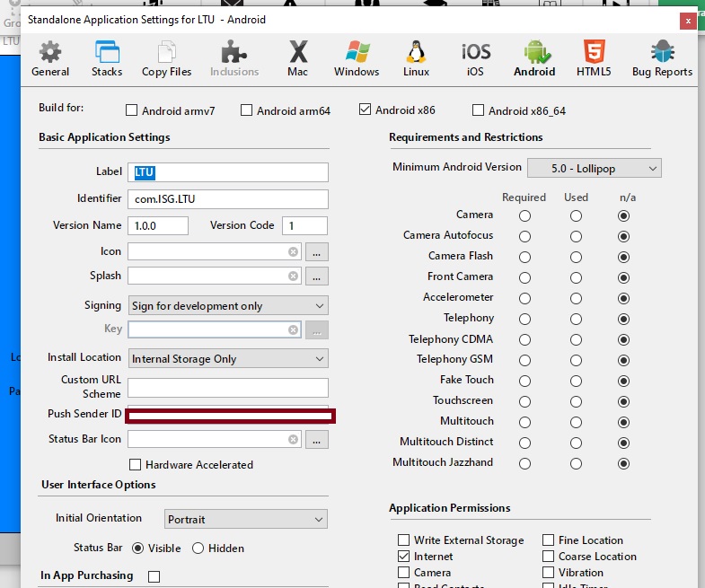This screenshot has height=588, width=705.
Task: Switch to Linux build settings
Action: click(416, 59)
